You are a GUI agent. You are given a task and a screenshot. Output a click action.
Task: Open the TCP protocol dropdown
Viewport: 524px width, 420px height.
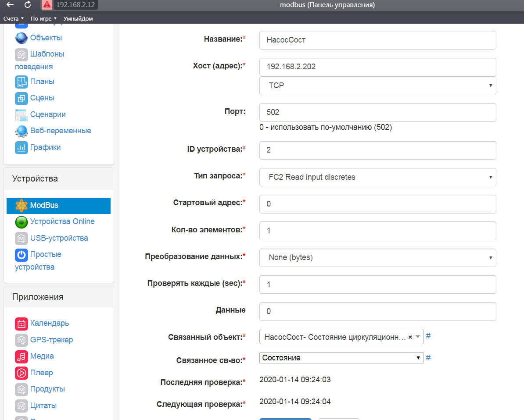pos(377,86)
